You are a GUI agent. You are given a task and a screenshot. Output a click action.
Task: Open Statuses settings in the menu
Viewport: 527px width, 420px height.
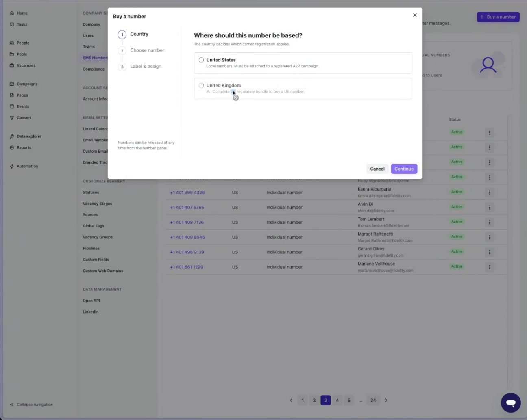(x=91, y=193)
